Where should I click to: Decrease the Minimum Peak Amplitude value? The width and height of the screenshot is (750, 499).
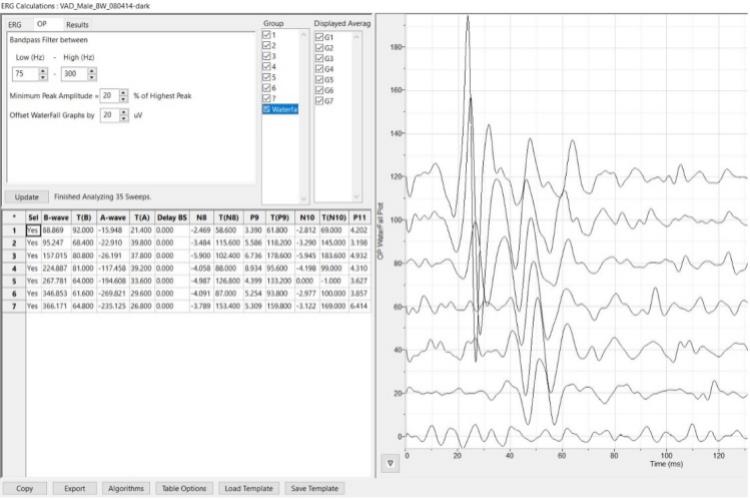click(x=123, y=99)
